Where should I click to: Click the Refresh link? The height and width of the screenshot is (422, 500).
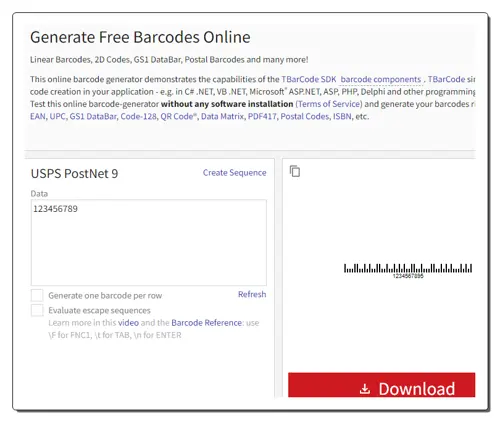click(252, 294)
